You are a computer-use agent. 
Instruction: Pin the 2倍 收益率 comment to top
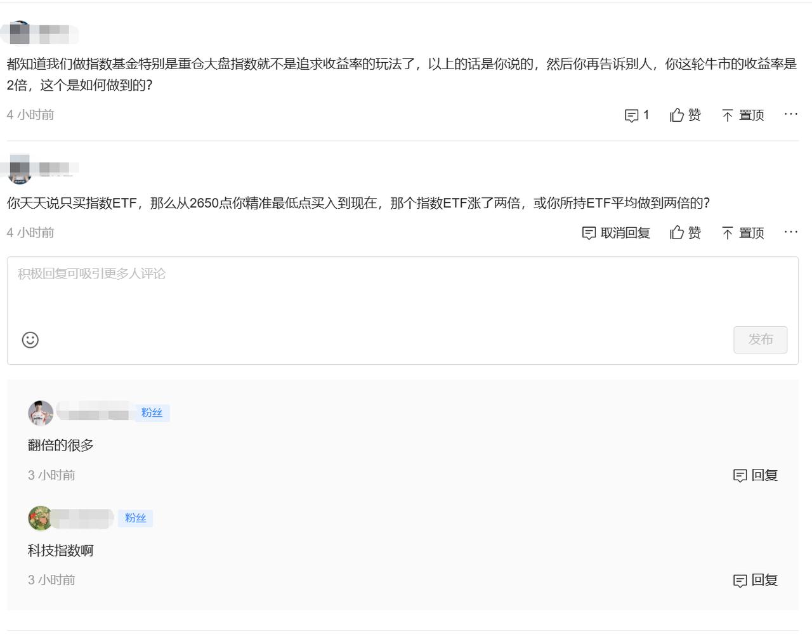743,115
